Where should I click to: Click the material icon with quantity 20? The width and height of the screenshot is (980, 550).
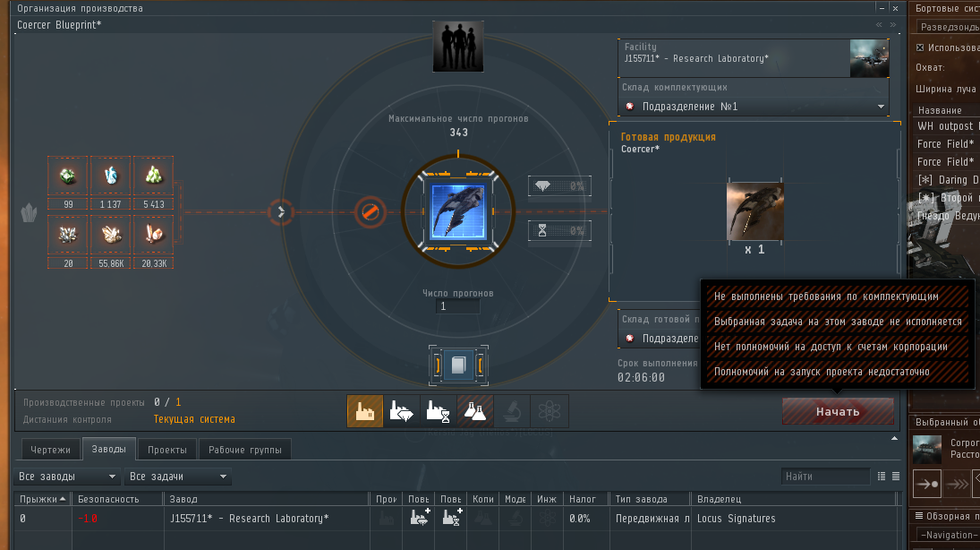[67, 236]
